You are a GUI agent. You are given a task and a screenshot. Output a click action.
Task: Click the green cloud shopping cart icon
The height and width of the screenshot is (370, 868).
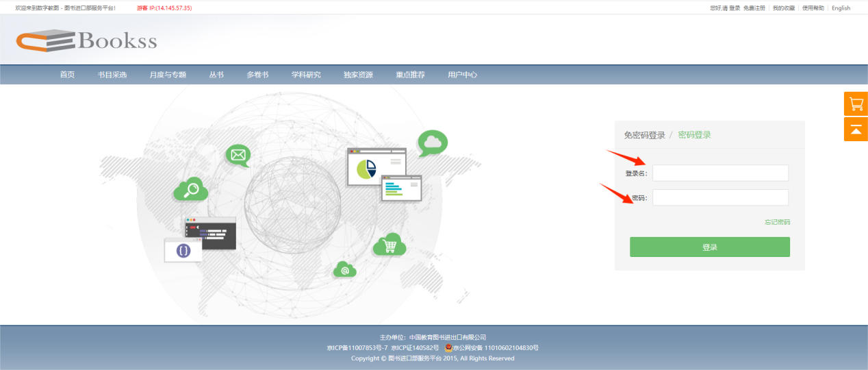point(390,245)
